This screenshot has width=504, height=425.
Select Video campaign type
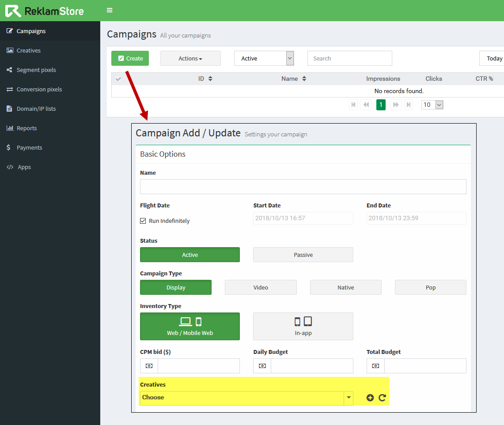click(x=261, y=287)
